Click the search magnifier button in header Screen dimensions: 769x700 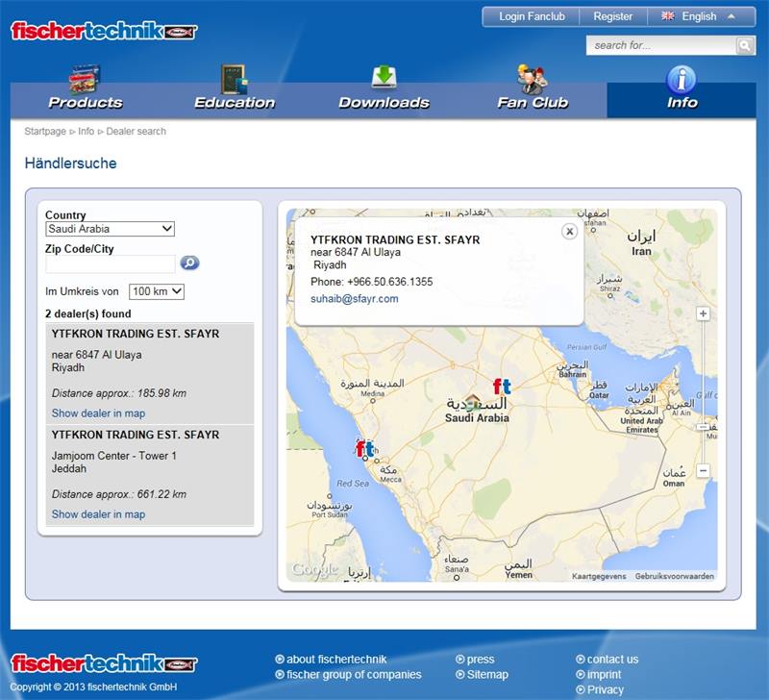(x=745, y=45)
